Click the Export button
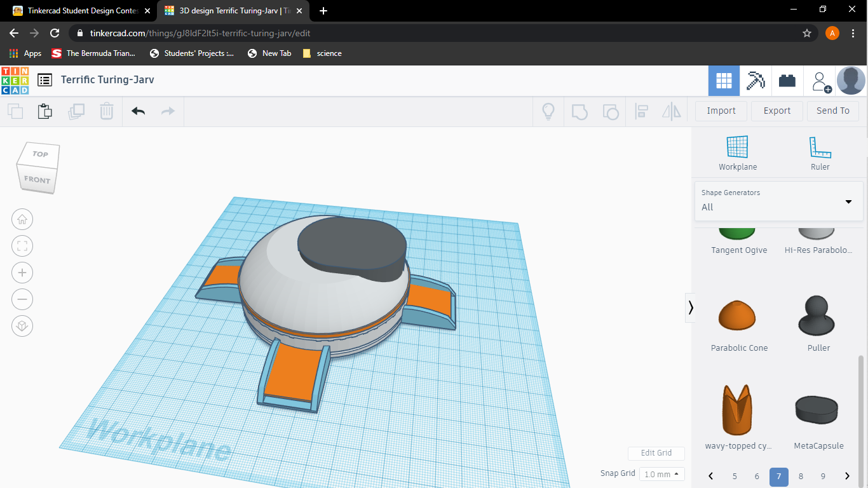868x488 pixels. click(777, 111)
